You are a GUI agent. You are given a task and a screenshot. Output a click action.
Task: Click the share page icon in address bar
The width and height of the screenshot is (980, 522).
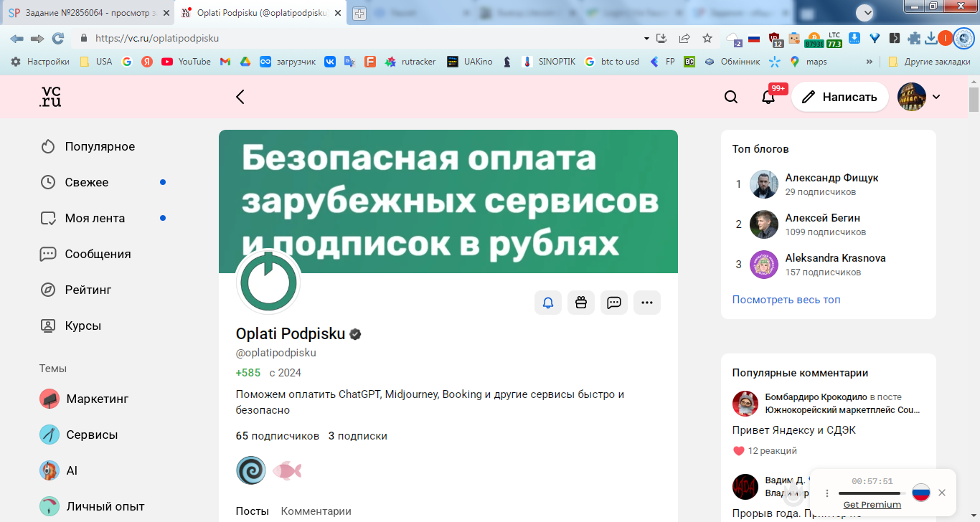click(684, 39)
